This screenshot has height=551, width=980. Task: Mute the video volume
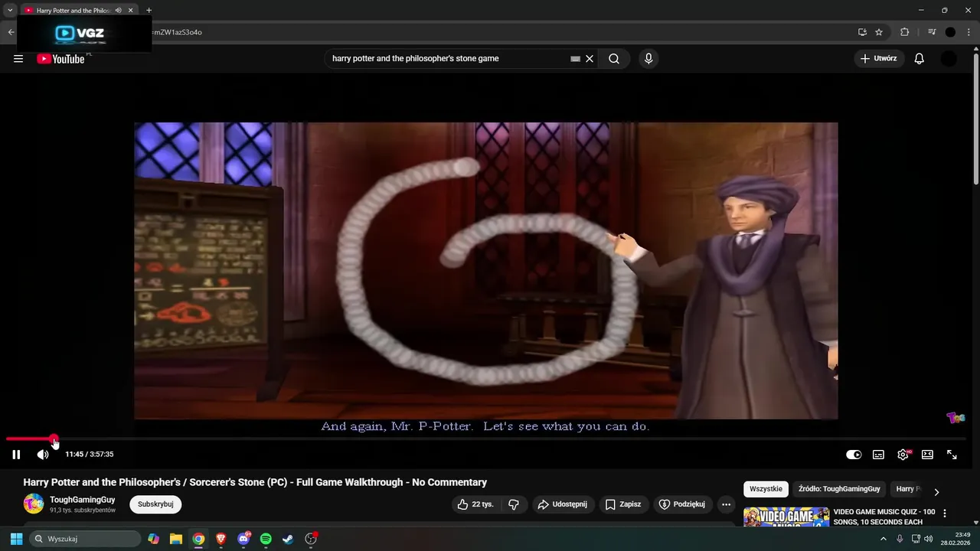[x=43, y=455]
